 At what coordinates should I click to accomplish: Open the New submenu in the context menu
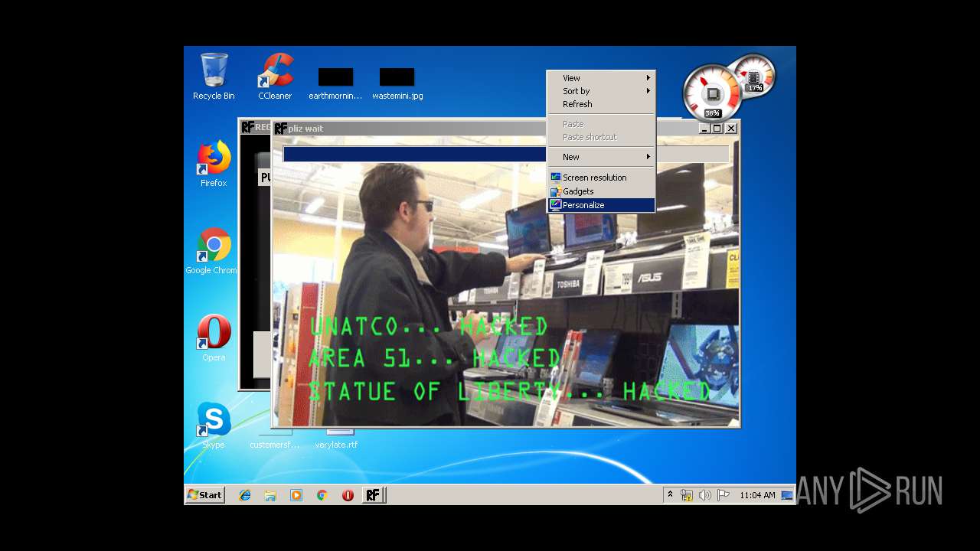click(601, 157)
